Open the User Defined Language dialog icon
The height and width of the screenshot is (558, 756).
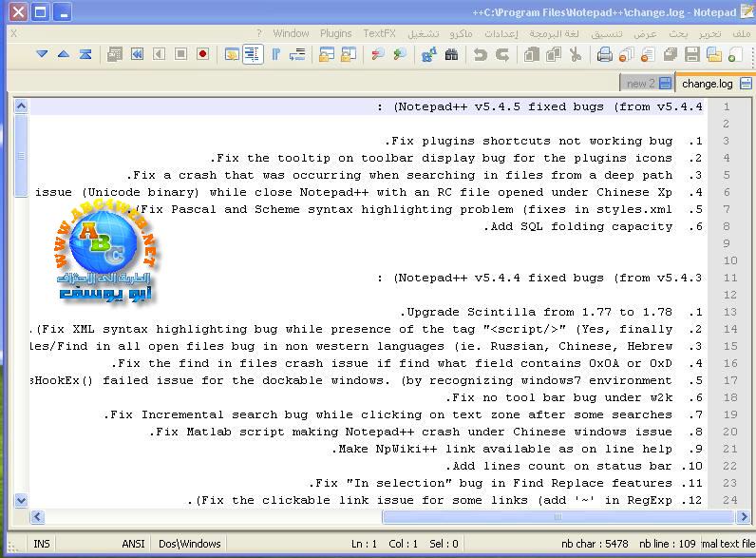click(232, 54)
